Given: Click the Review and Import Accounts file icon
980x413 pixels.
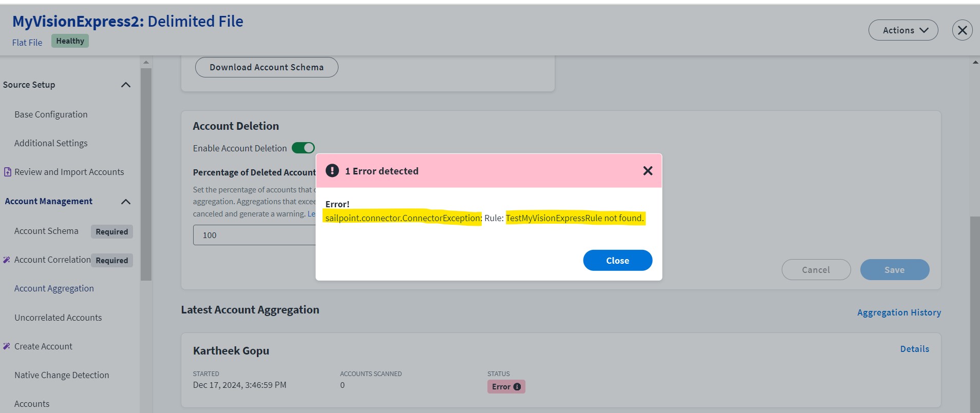Looking at the screenshot, I should [7, 172].
